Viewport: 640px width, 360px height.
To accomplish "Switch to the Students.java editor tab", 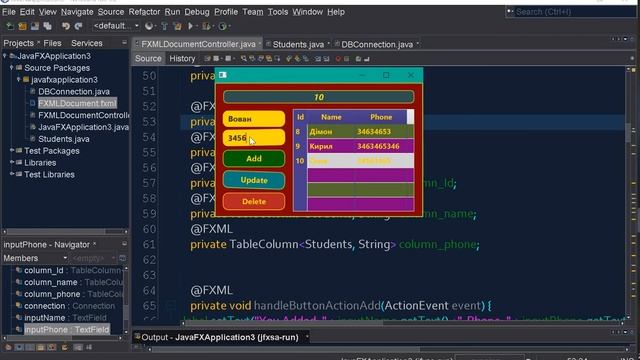I will (298, 44).
